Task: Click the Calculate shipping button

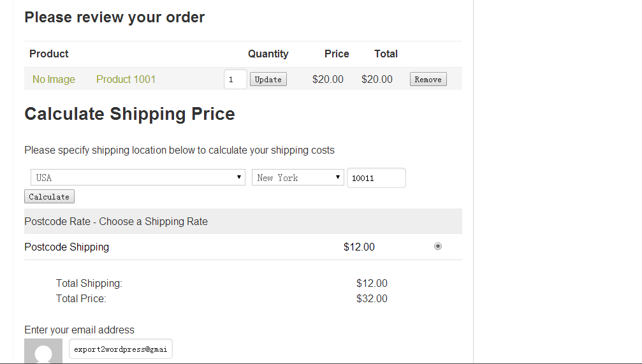Action: pyautogui.click(x=49, y=196)
